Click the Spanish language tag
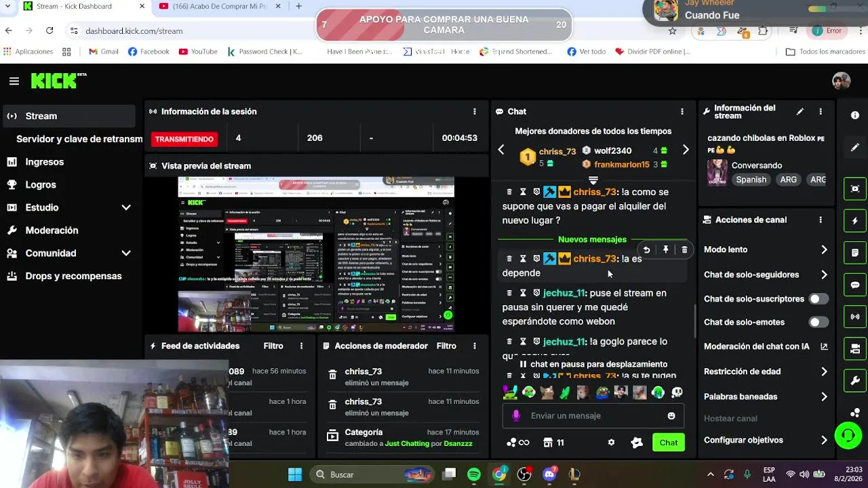Image resolution: width=868 pixels, height=488 pixels. pos(751,180)
